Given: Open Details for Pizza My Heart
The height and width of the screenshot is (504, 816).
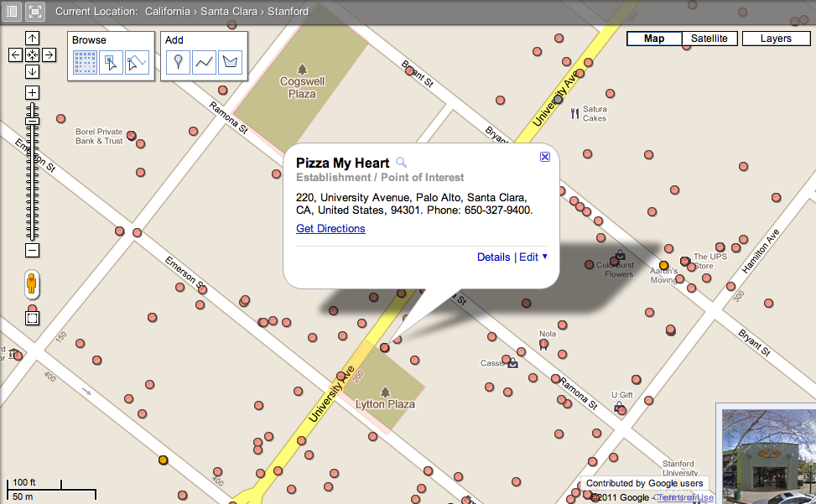Looking at the screenshot, I should coord(493,257).
